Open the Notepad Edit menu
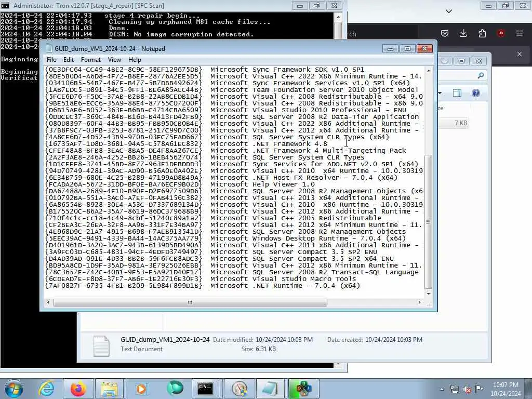Viewport: 532px width, 399px height. (x=69, y=60)
